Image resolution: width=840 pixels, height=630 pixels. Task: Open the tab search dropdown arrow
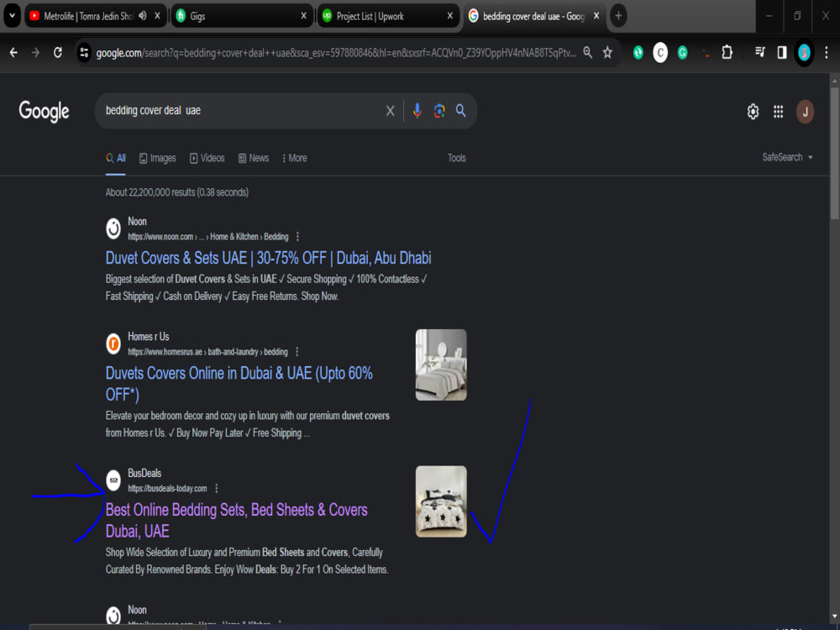(x=12, y=15)
